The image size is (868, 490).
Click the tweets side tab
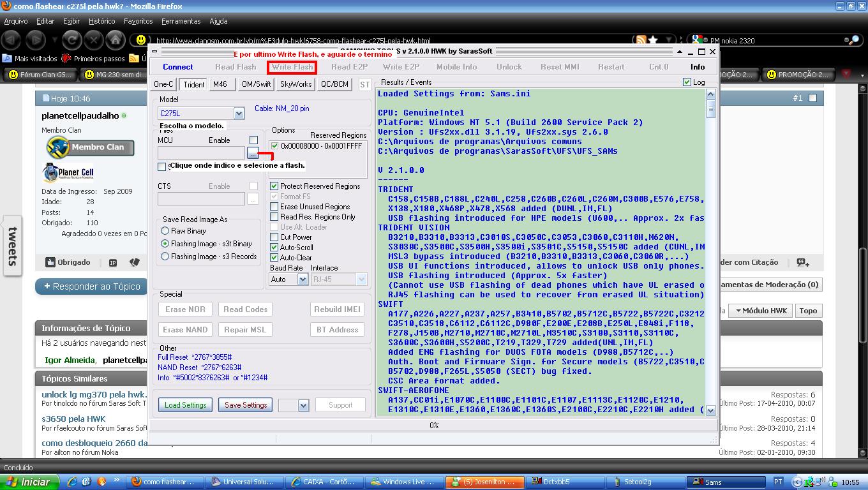[x=11, y=247]
